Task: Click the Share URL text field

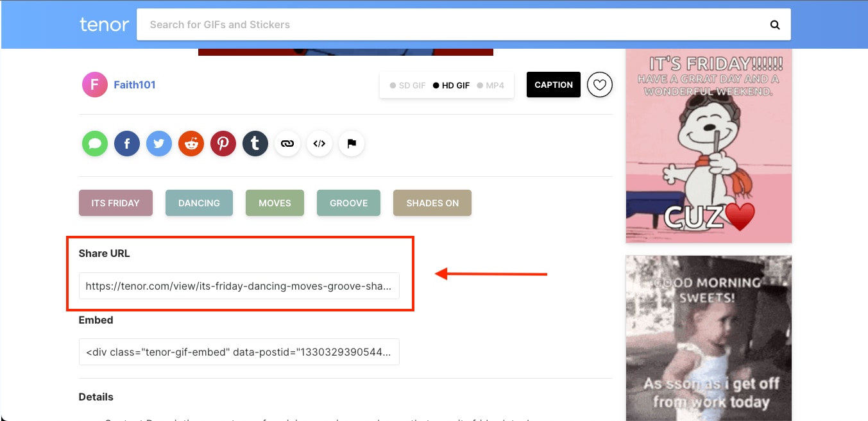Action: [239, 286]
